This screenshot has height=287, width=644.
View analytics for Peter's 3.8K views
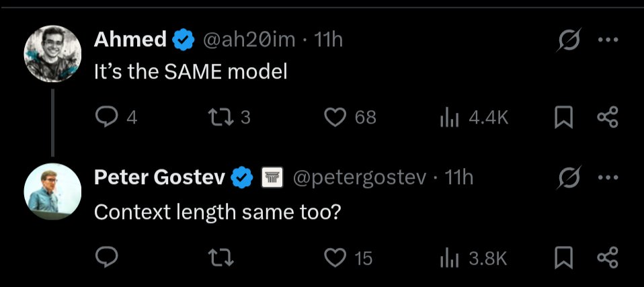(449, 258)
